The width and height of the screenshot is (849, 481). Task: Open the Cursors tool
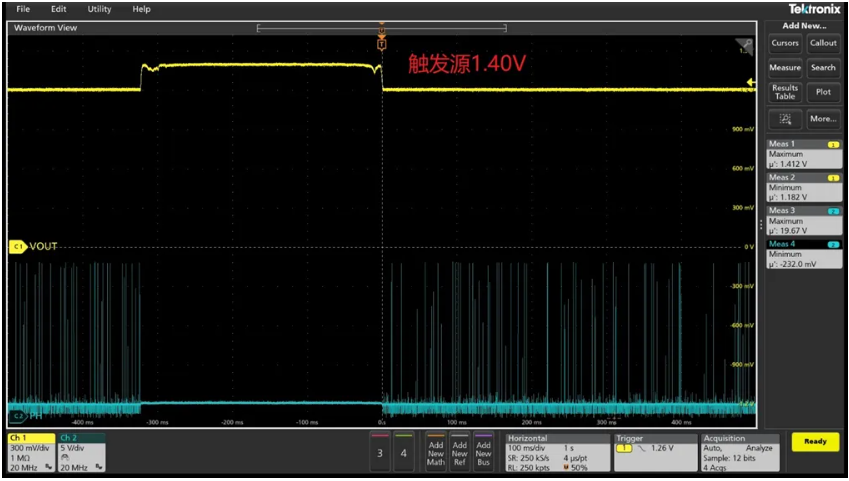[x=785, y=43]
